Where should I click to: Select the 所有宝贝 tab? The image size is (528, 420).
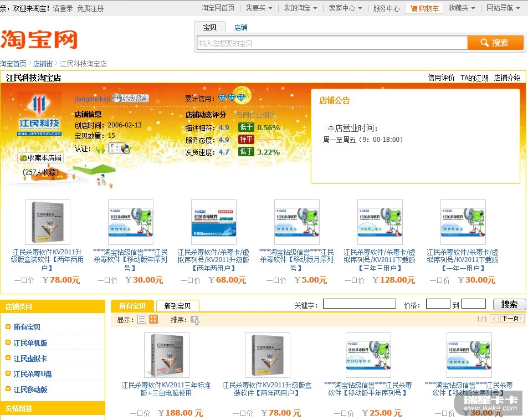[132, 306]
